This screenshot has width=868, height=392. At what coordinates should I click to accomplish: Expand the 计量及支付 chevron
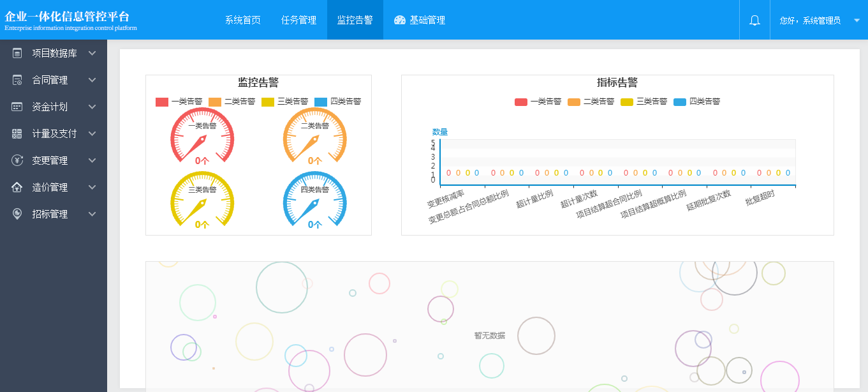click(92, 133)
